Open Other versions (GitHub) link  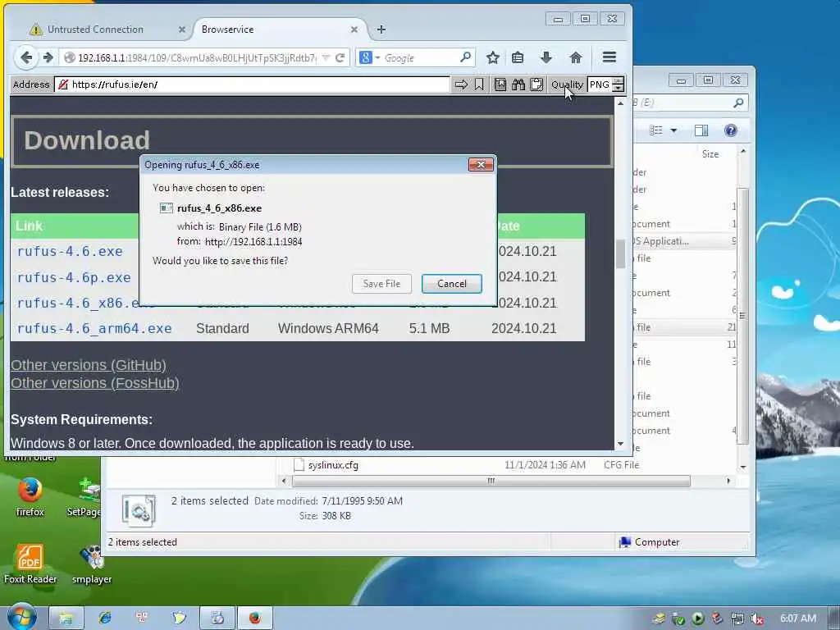(x=89, y=365)
